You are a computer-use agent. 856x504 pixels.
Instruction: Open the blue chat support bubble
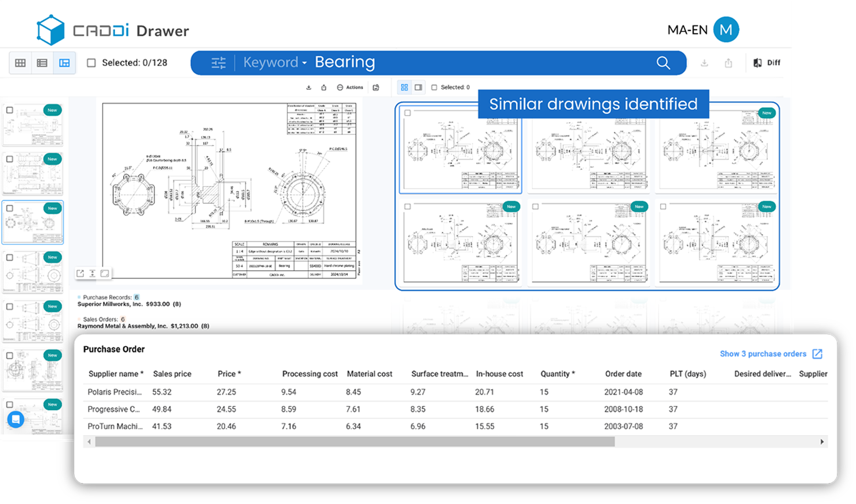pos(16,419)
